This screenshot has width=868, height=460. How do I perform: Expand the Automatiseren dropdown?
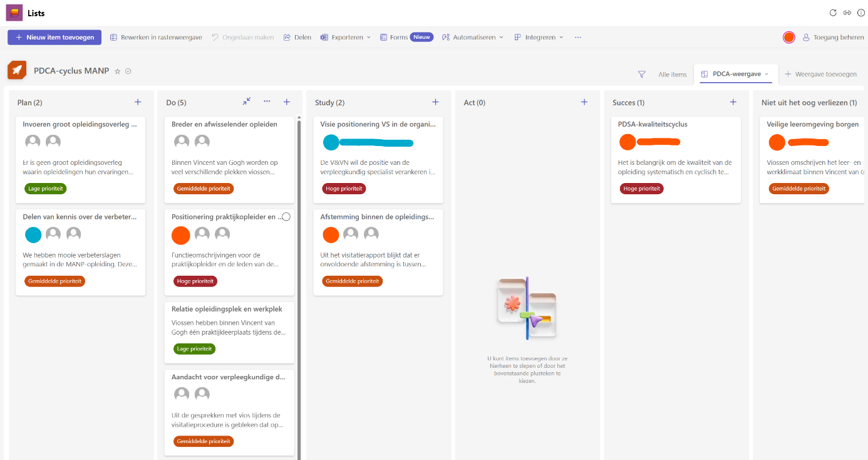[472, 37]
